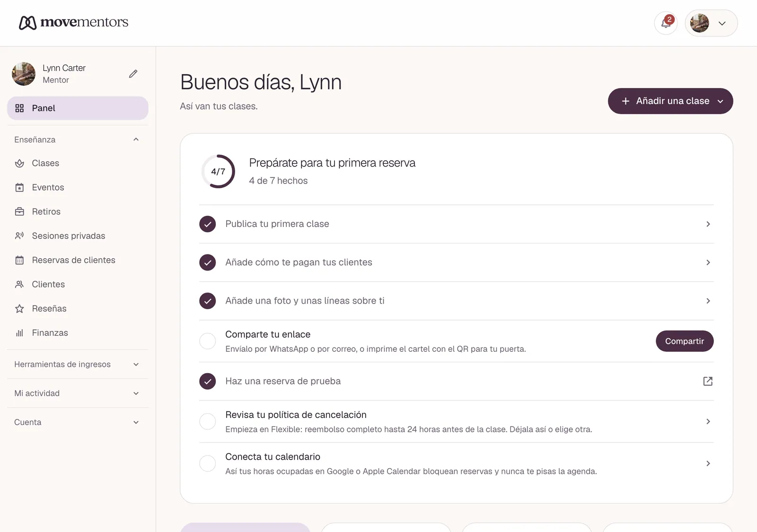Screen dimensions: 757x532
Task: Click the Finanzas bar chart icon
Action: coord(19,333)
